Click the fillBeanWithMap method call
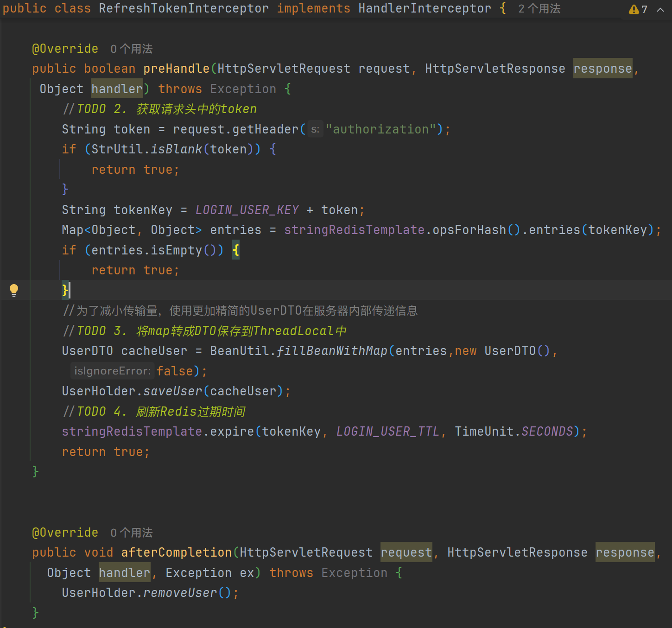The height and width of the screenshot is (628, 672). pos(332,351)
